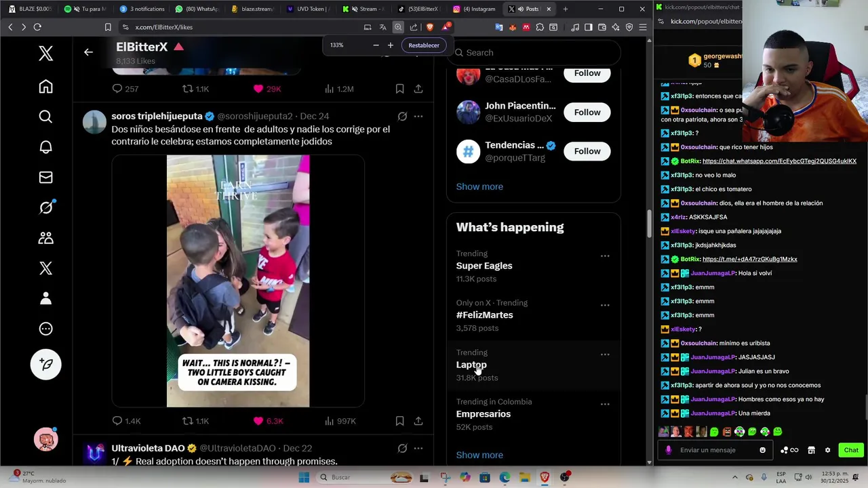This screenshot has width=868, height=488.
Task: Open Brave browser from Windows taskbar
Action: [x=545, y=477]
